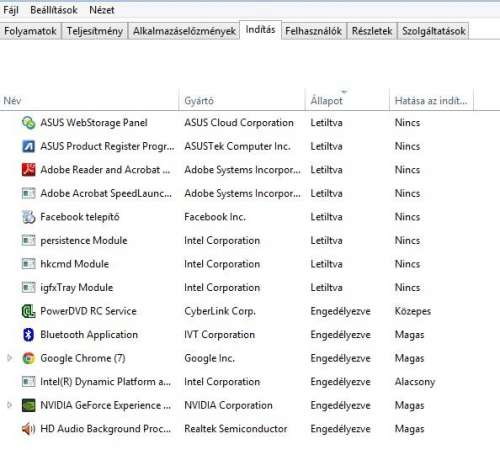
Task: Click the Bluetooth Application icon
Action: (28, 335)
